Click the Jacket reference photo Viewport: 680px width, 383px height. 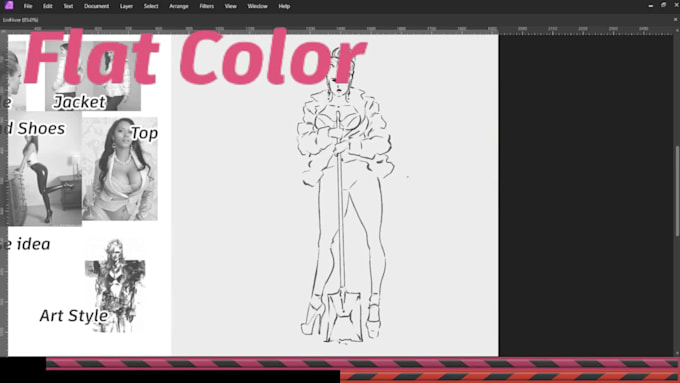[93, 76]
